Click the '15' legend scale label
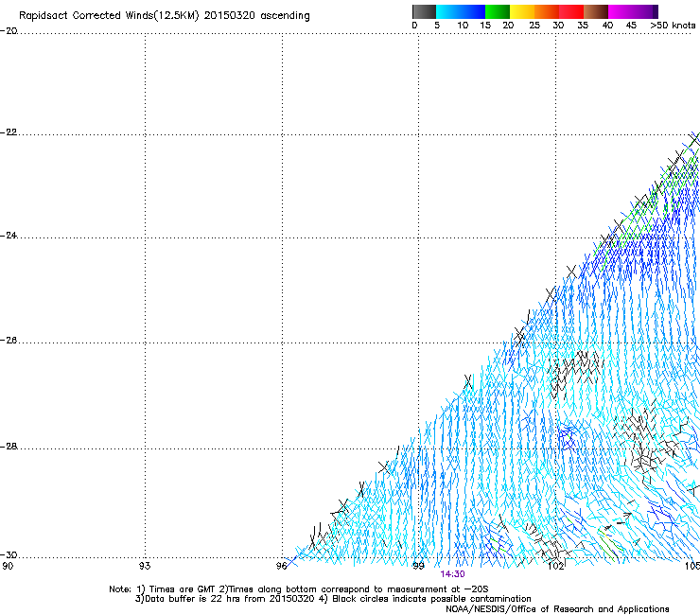The width and height of the screenshot is (700, 615). 485,26
